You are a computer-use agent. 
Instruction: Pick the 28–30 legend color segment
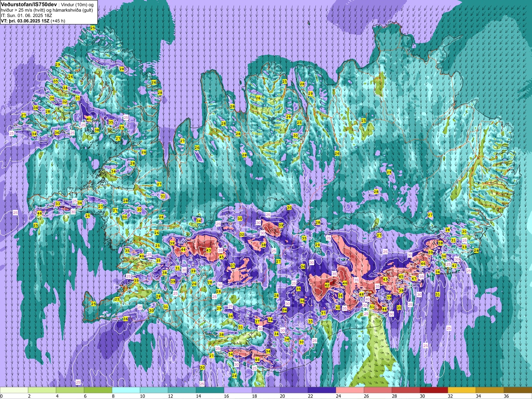click(406, 390)
